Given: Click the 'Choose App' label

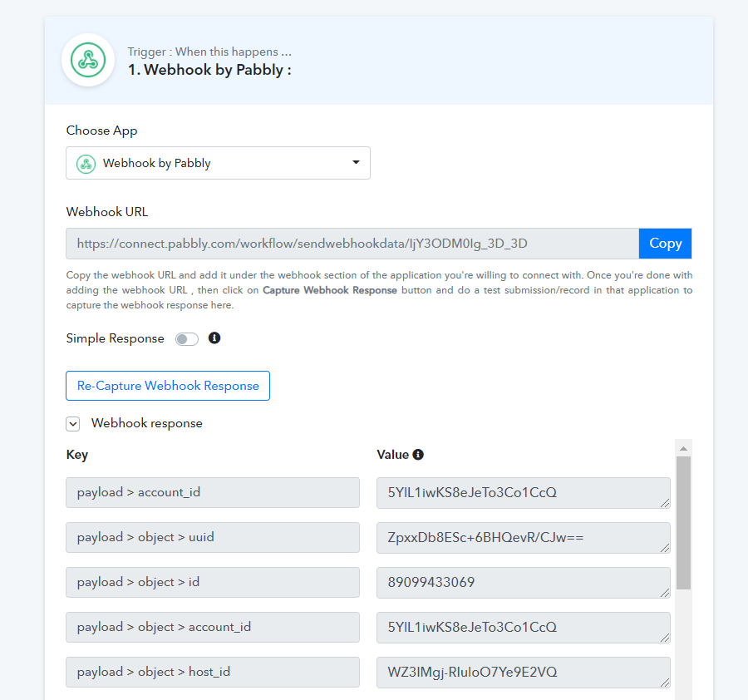Looking at the screenshot, I should click(101, 131).
